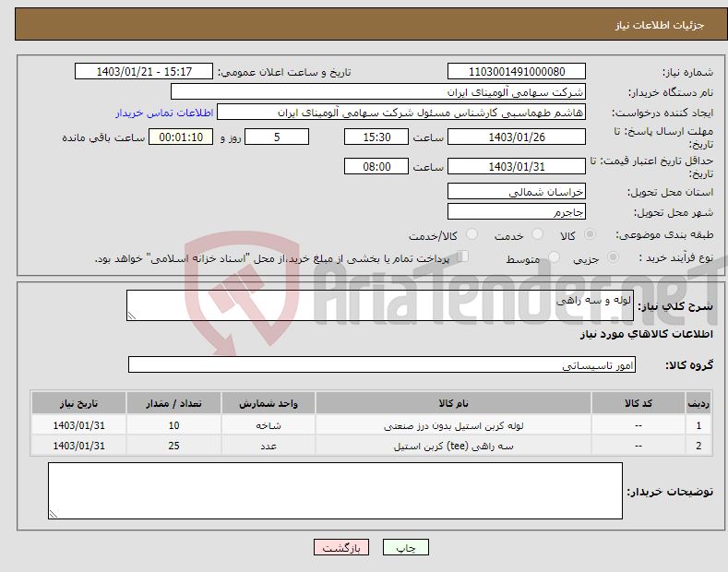The width and height of the screenshot is (728, 572).
Task: Click the واحد شمارش column header
Action: point(269,403)
